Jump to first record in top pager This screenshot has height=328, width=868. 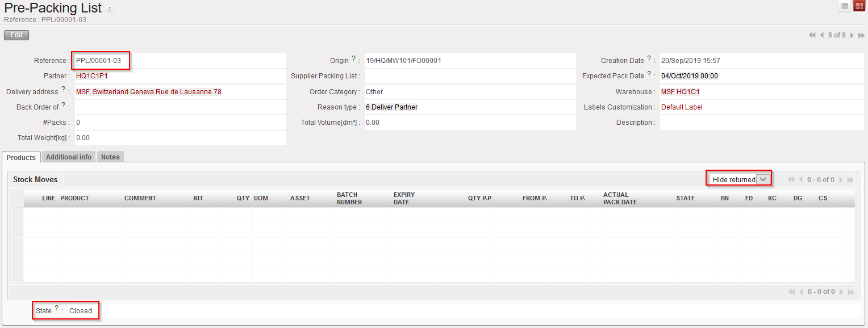812,35
